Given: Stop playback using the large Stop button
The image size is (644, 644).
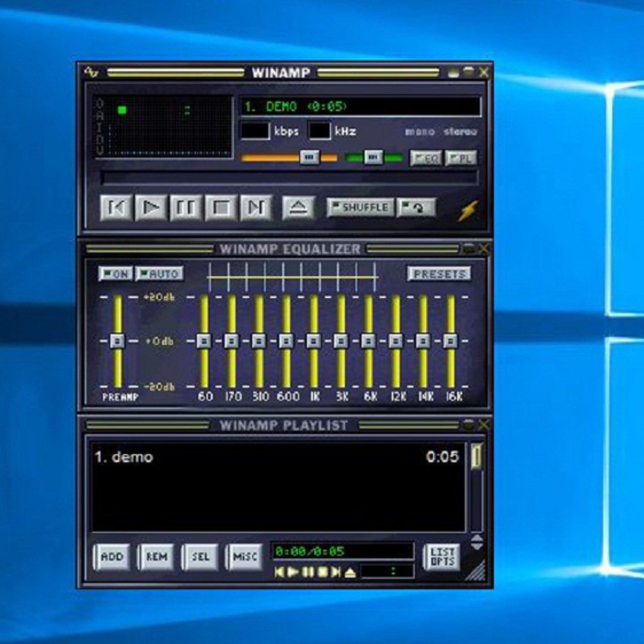Looking at the screenshot, I should pyautogui.click(x=222, y=208).
